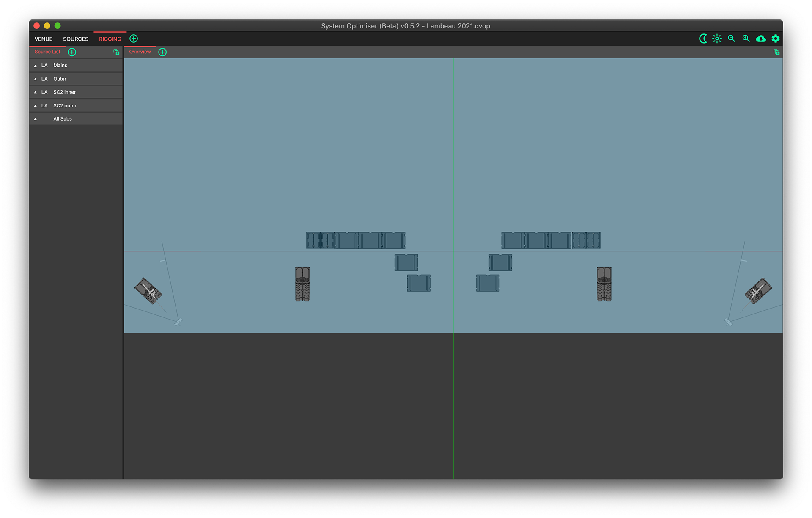Select the left hanging line array
812x518 pixels.
(x=302, y=284)
